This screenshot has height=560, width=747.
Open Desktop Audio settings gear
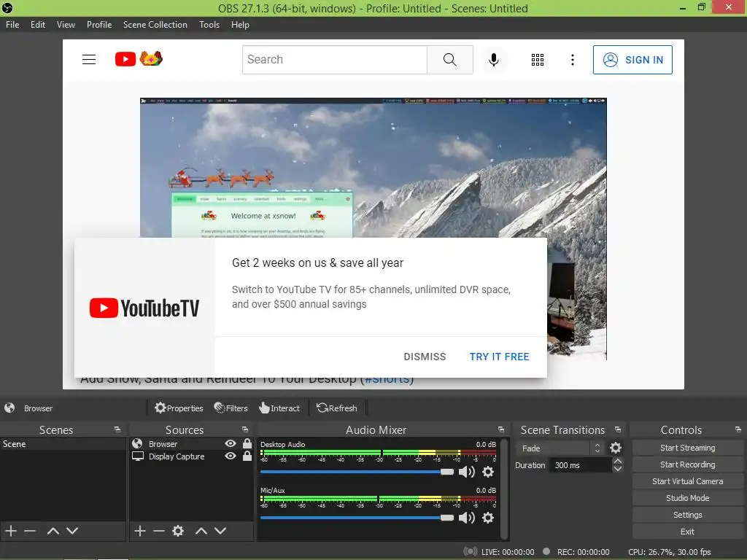click(x=488, y=472)
